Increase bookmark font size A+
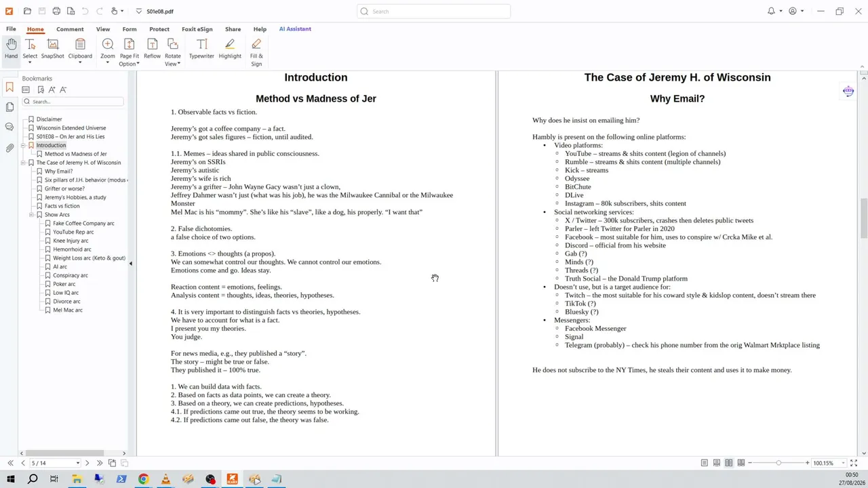868x488 pixels. [x=52, y=89]
